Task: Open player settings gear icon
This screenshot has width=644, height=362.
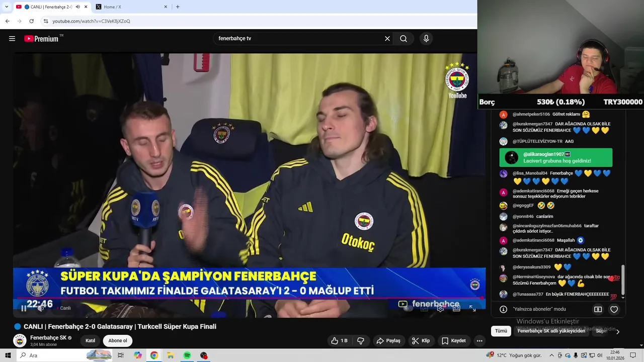Action: [x=440, y=308]
